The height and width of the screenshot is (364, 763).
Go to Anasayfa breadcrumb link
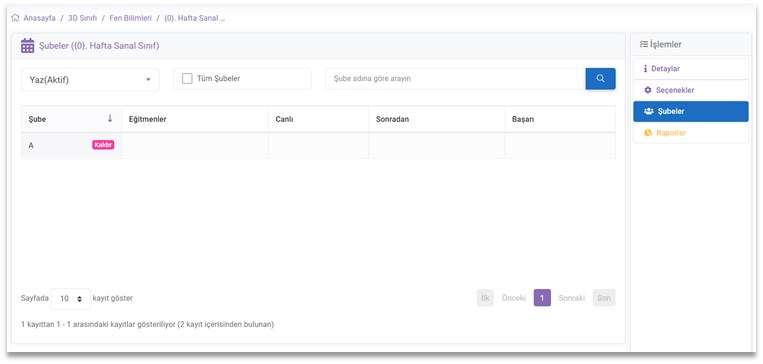point(39,18)
